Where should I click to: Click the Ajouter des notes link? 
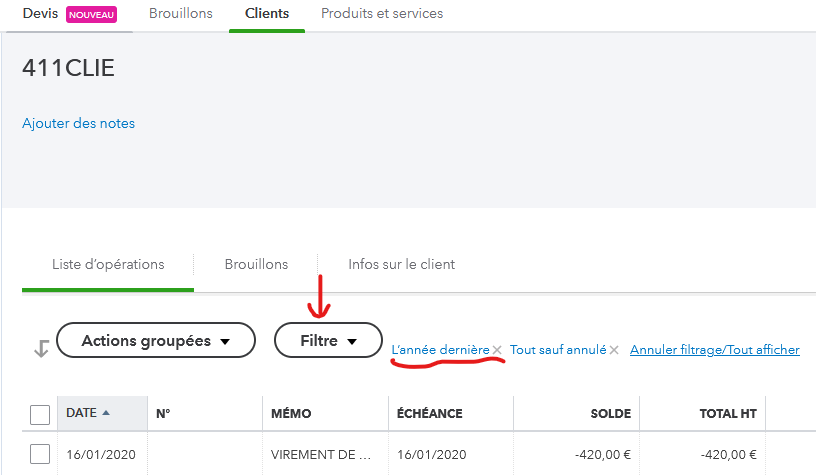click(78, 124)
